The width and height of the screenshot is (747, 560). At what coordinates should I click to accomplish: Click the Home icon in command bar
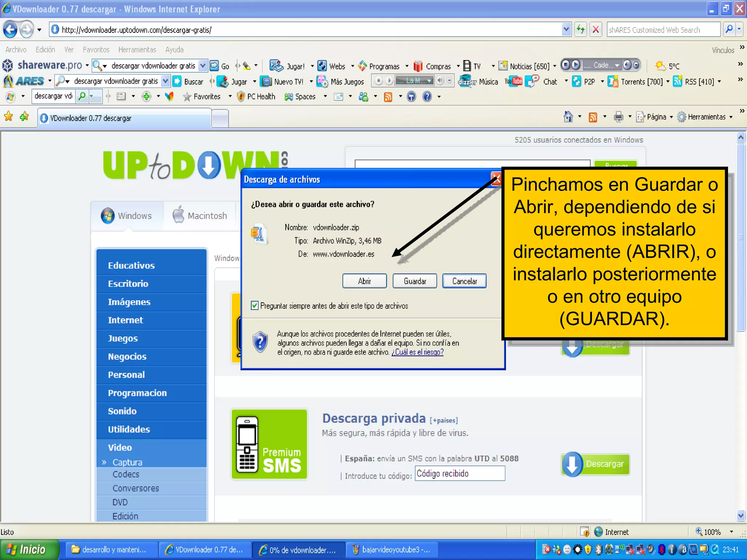pos(568,117)
